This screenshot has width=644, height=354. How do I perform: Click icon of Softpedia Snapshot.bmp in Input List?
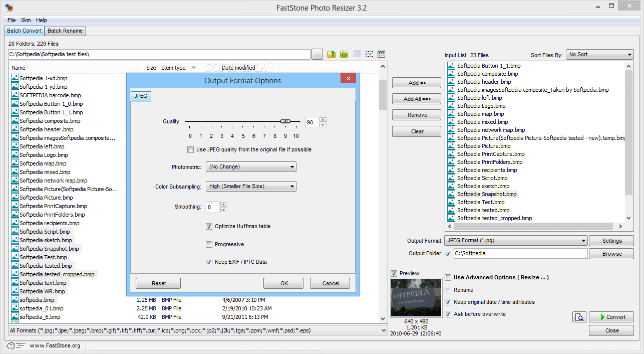click(x=451, y=194)
